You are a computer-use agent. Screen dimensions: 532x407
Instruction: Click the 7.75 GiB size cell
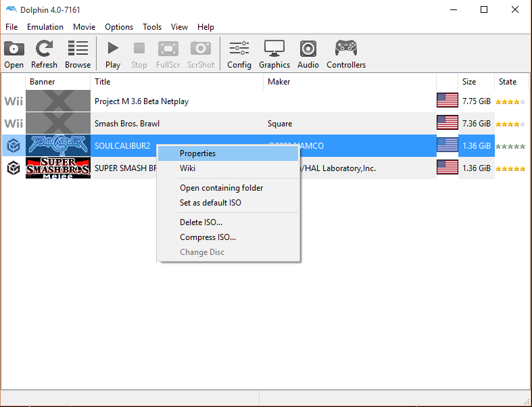[x=477, y=101]
